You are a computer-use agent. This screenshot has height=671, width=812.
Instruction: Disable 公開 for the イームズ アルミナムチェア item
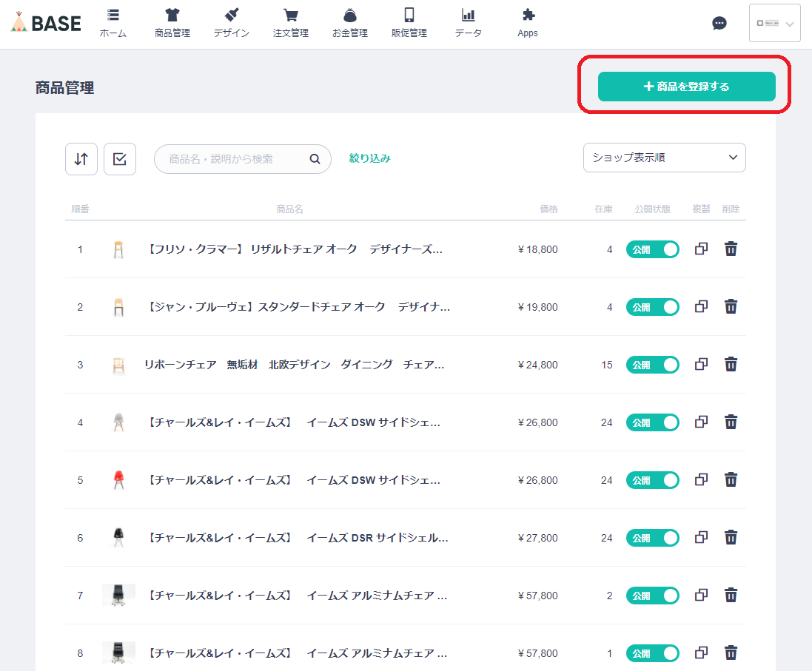(653, 595)
